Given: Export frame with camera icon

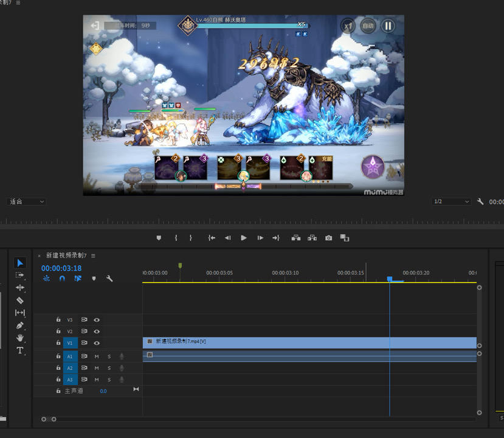Looking at the screenshot, I should click(328, 238).
